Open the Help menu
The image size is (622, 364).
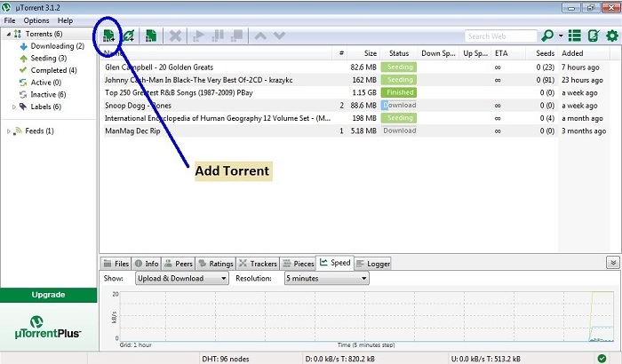point(65,20)
